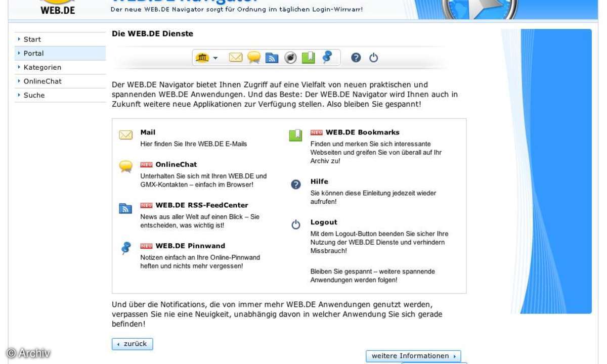The image size is (607, 364).
Task: Select Suche in the left sidebar
Action: (60, 95)
